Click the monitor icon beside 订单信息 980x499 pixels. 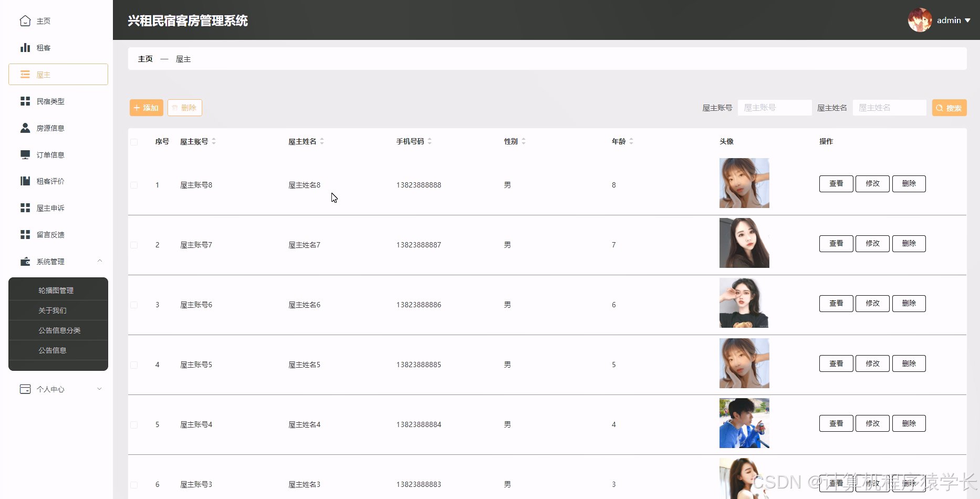[25, 154]
